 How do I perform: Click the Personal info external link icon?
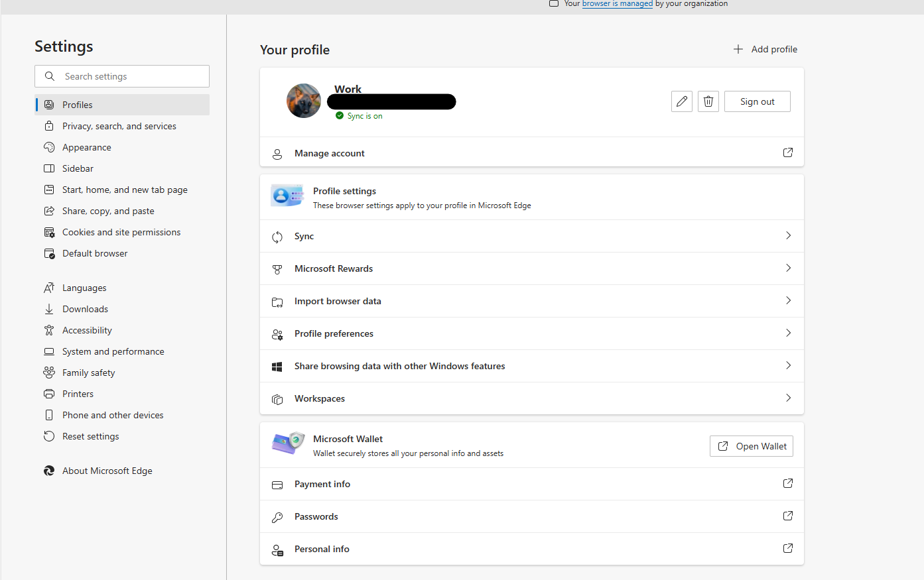click(788, 548)
